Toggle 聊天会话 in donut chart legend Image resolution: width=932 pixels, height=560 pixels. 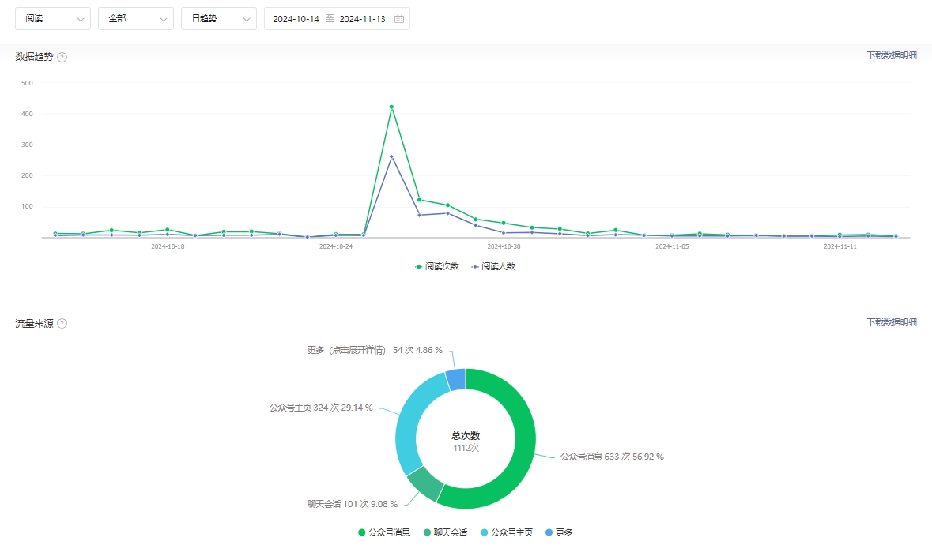point(446,532)
